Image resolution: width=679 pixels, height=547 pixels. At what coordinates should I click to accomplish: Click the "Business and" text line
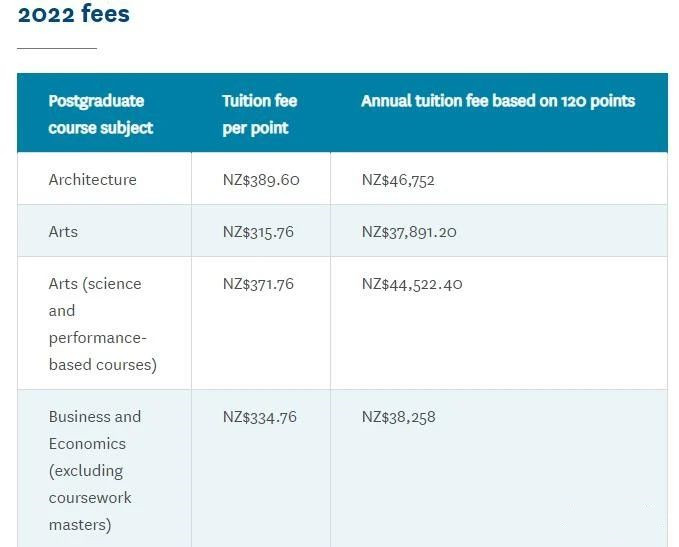(95, 417)
